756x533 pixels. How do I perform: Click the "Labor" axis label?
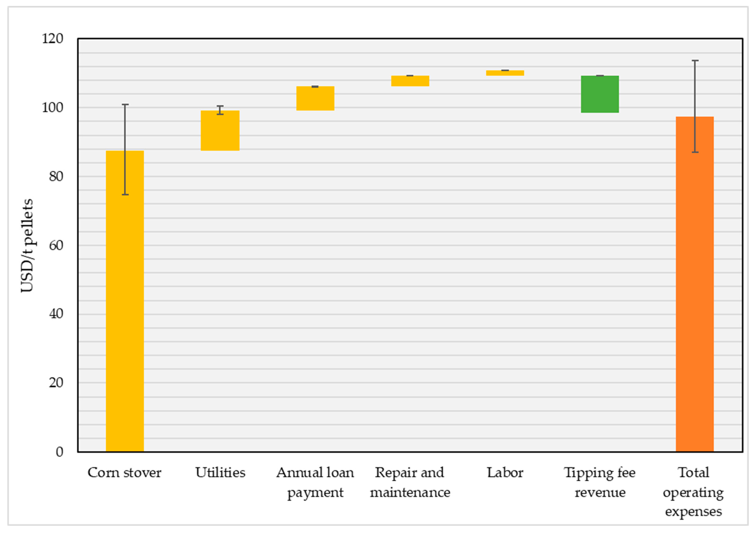(505, 473)
